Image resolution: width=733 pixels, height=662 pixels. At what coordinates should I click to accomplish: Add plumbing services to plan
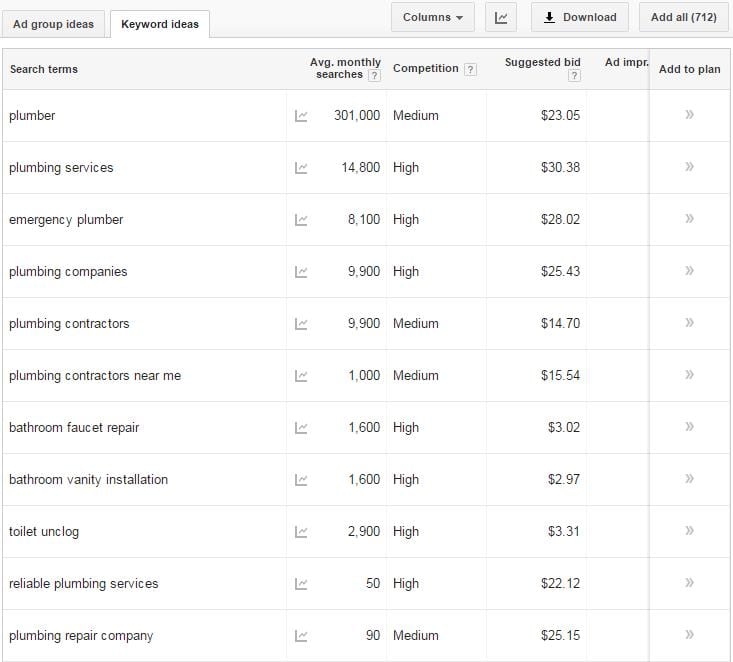point(689,166)
